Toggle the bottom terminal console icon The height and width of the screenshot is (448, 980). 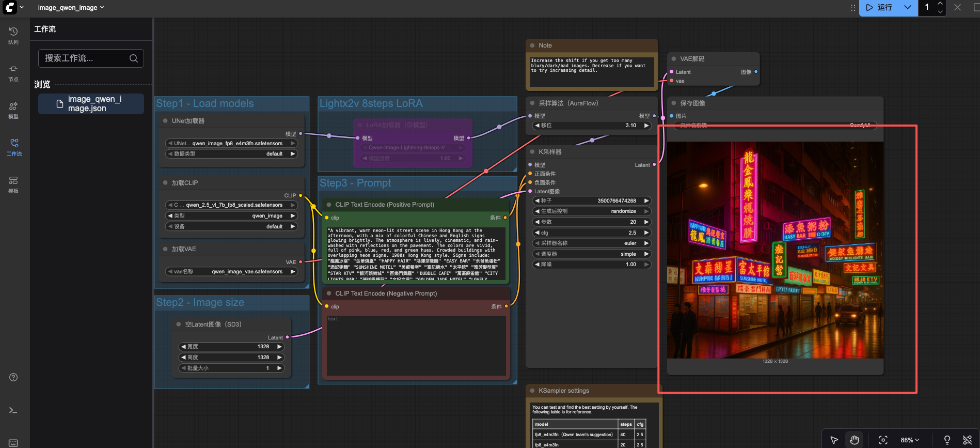coord(13,410)
